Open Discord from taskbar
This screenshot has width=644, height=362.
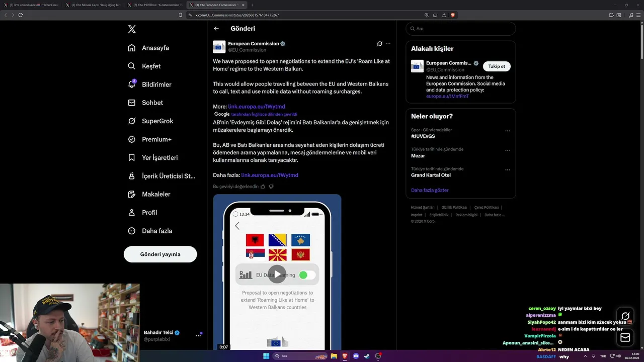(356, 356)
